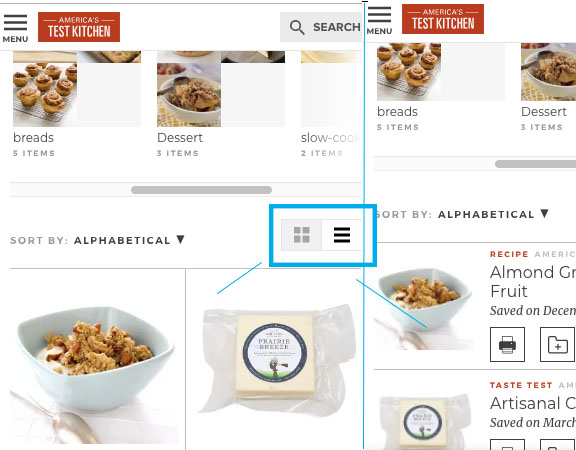Open the hamburger menu in right panel
The height and width of the screenshot is (450, 576).
tap(379, 21)
